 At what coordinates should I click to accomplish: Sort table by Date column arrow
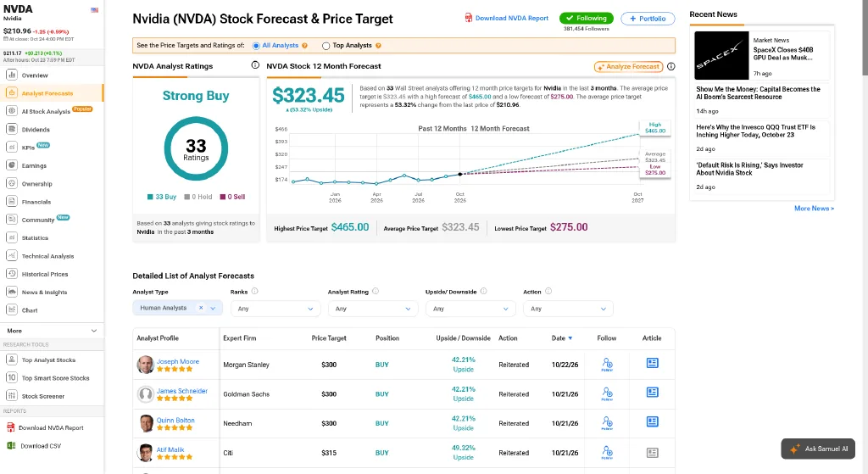tap(570, 338)
